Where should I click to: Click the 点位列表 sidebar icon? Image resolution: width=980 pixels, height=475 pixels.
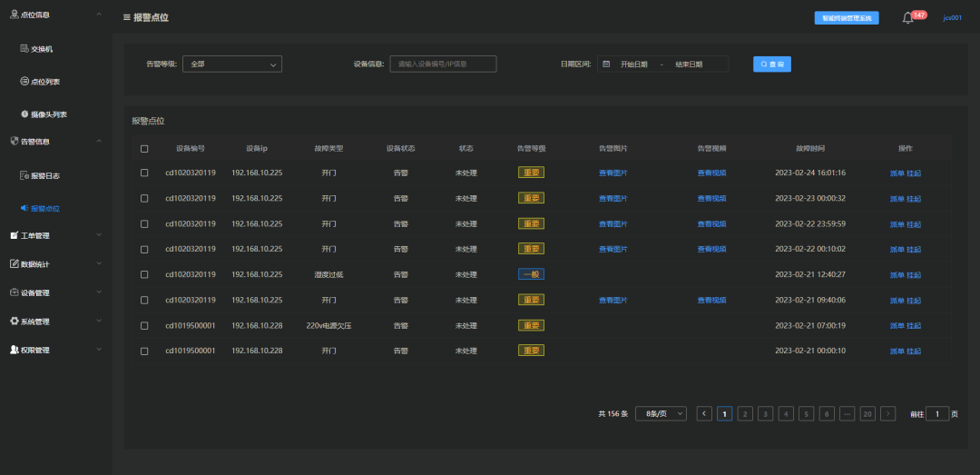click(24, 82)
